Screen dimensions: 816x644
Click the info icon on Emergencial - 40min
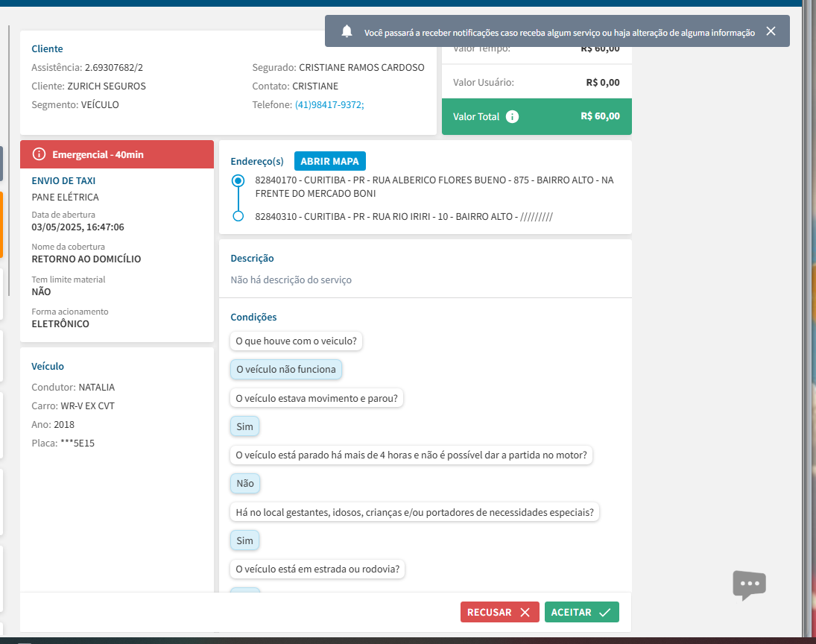pos(39,154)
